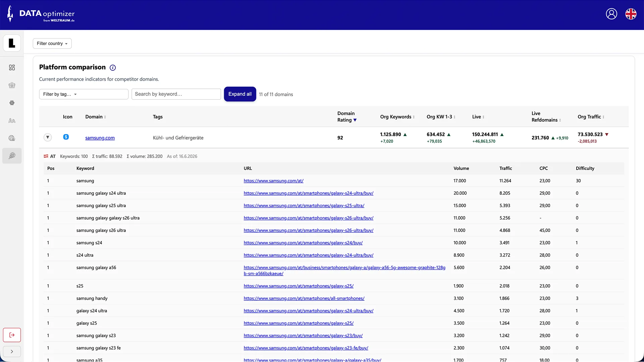Click the volume value 20.000
This screenshot has height=362, width=644.
pos(460,193)
